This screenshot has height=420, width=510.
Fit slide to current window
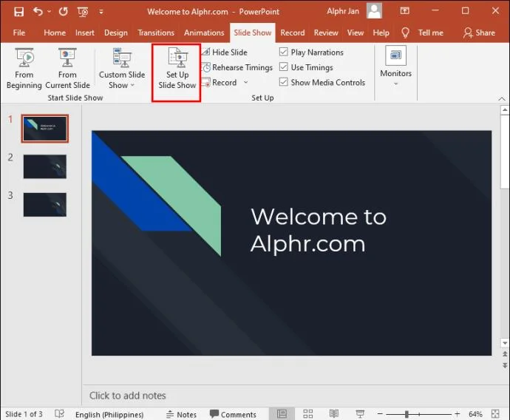click(495, 414)
